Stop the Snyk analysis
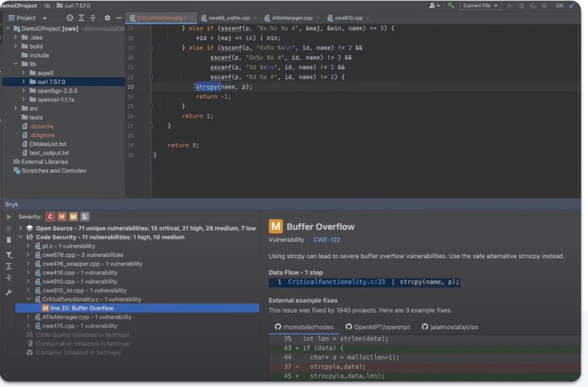 [9, 228]
